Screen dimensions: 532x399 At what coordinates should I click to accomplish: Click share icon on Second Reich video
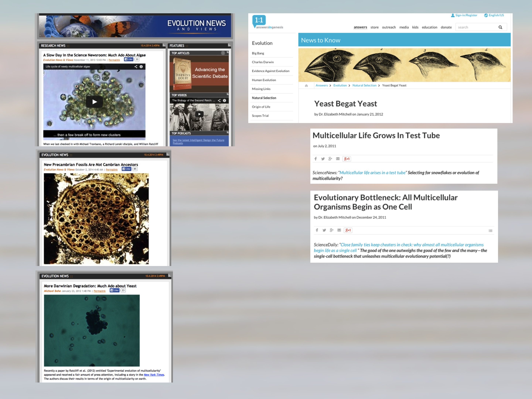(219, 100)
